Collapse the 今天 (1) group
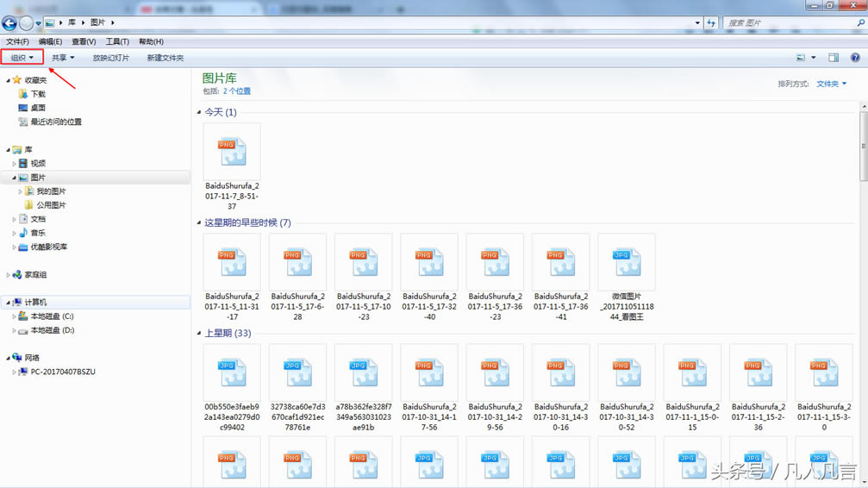The image size is (868, 488). 199,112
